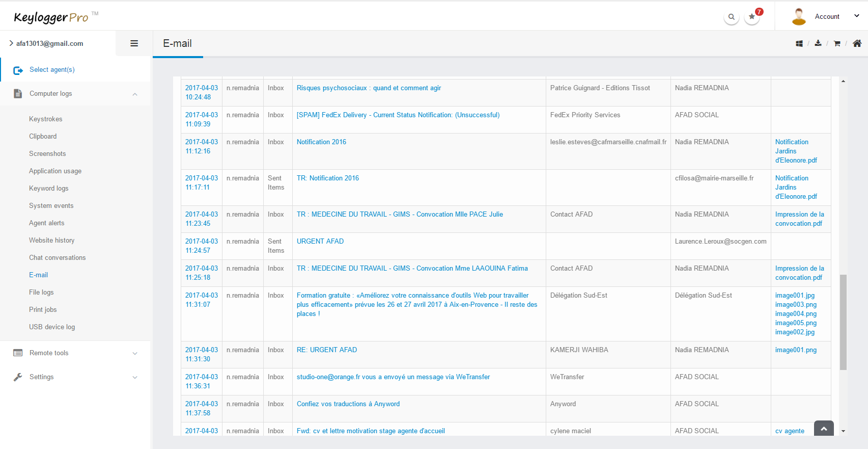Click the download icon in header

click(818, 43)
